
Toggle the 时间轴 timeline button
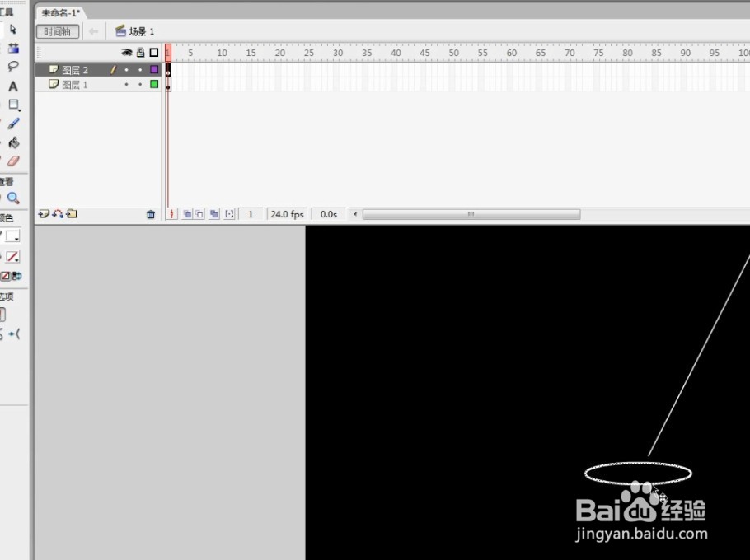[58, 31]
